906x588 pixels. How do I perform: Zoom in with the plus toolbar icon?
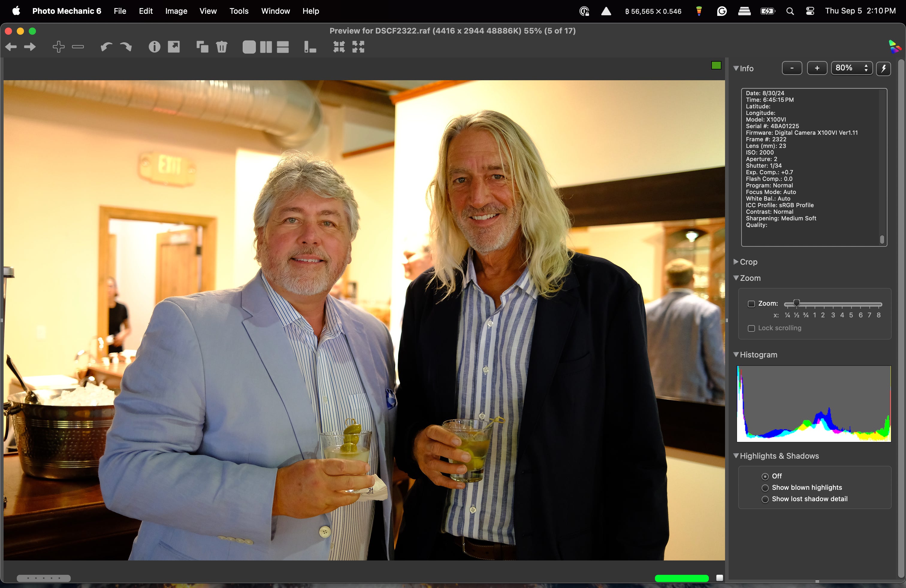coord(58,47)
